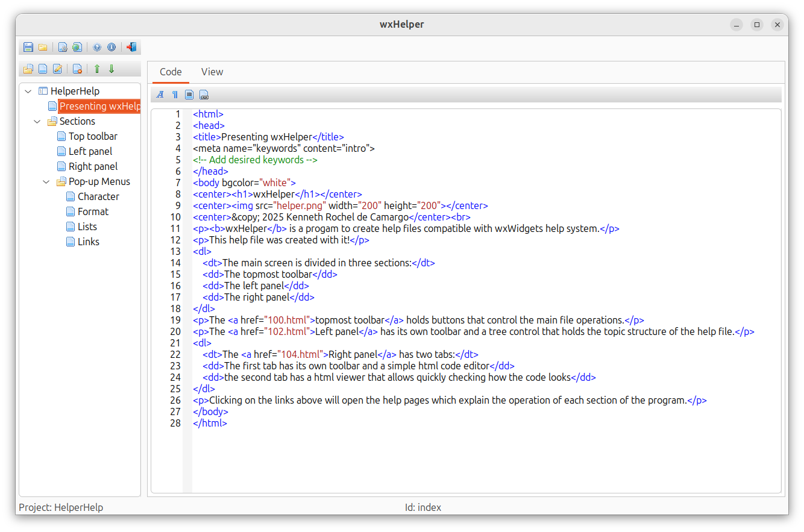The width and height of the screenshot is (804, 532).
Task: Collapse the HelperHelp root node
Action: pyautogui.click(x=28, y=91)
